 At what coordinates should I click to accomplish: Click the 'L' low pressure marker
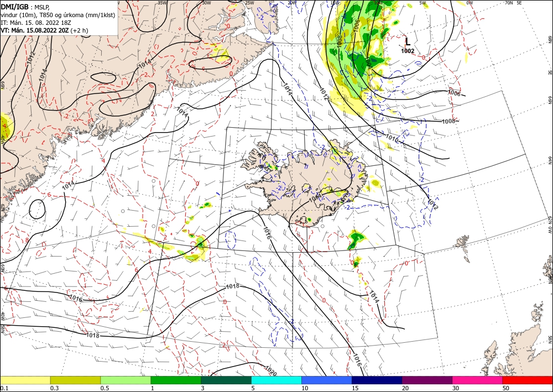click(x=408, y=42)
